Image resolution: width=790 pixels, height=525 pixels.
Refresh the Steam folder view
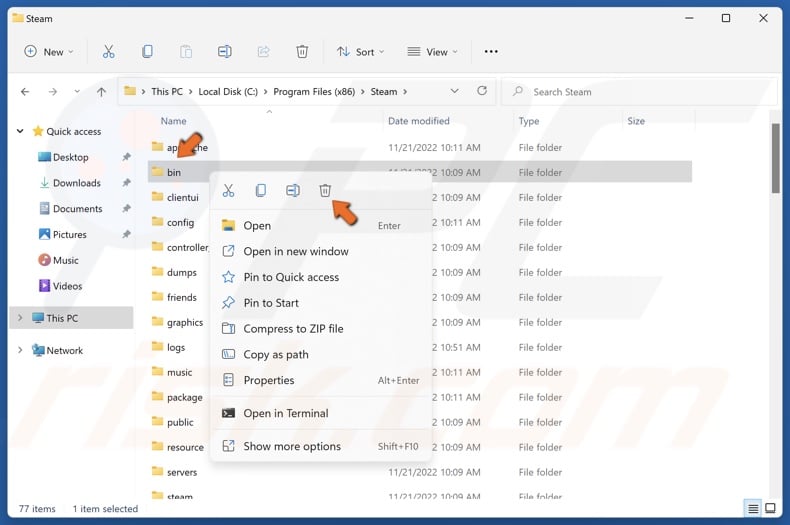pyautogui.click(x=482, y=91)
